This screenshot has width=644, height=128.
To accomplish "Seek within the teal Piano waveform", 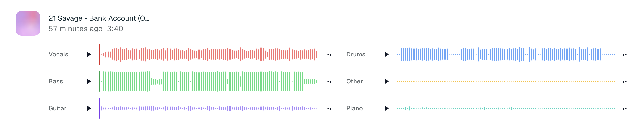I will pos(506,108).
